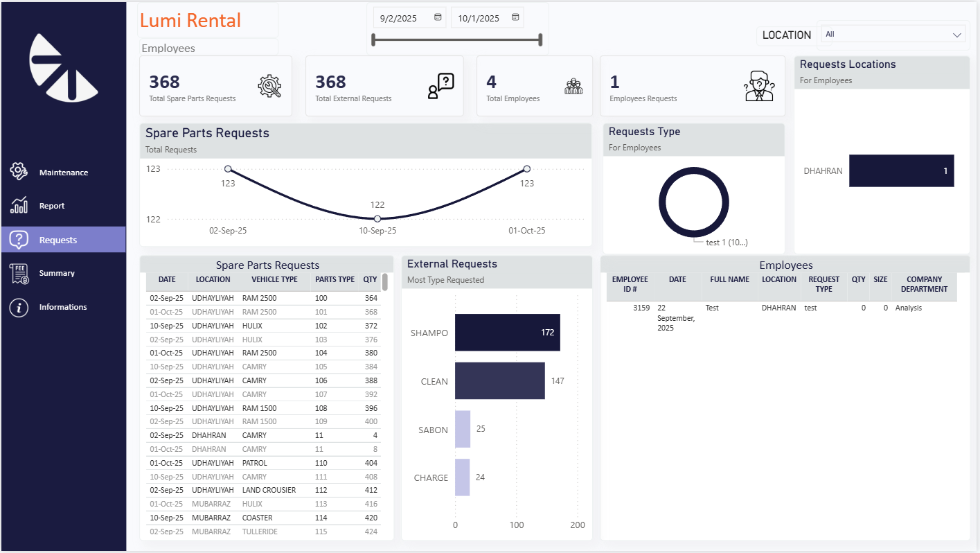Go to the Summary page
The height and width of the screenshot is (553, 980).
tap(57, 273)
